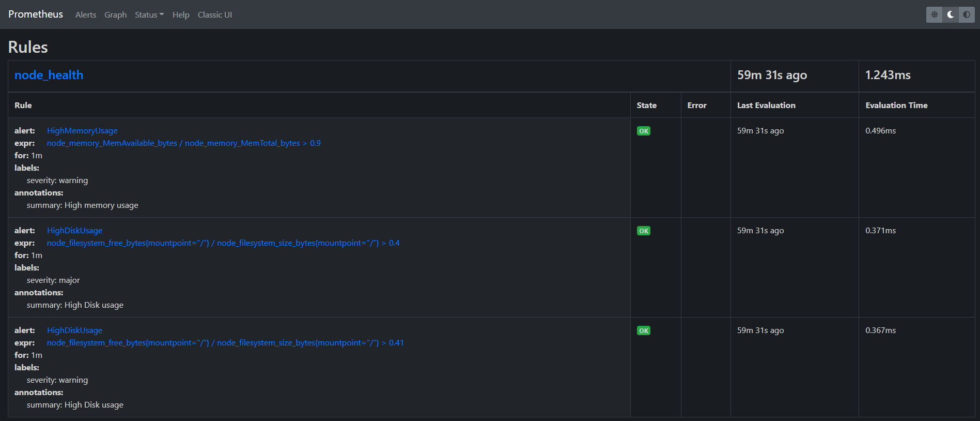Switch to Classic UI
Viewport: 980px width, 421px height.
click(x=215, y=15)
